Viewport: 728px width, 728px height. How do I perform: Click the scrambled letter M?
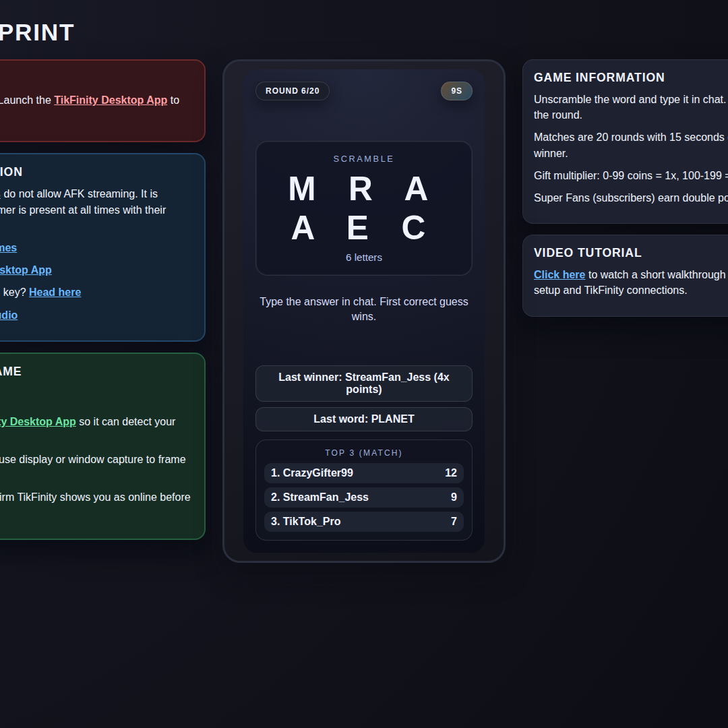pyautogui.click(x=302, y=189)
